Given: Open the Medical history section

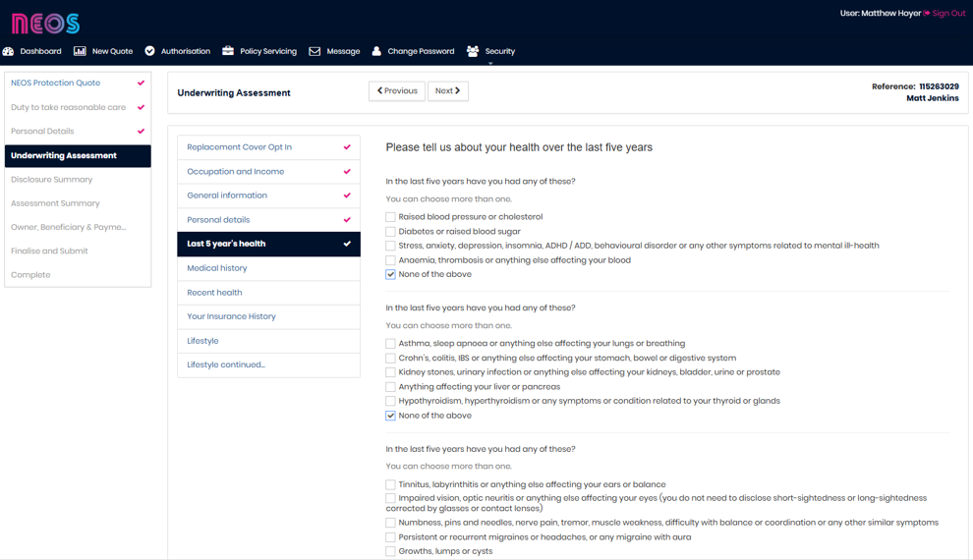Looking at the screenshot, I should 217,268.
